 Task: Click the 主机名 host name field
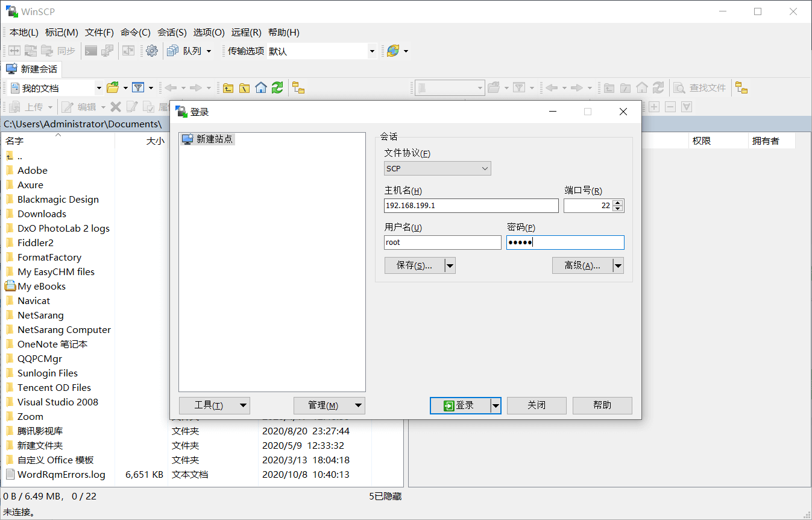[471, 206]
